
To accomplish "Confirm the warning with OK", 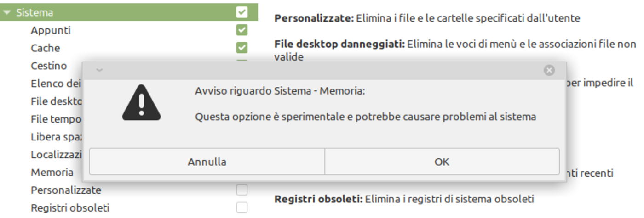I will 442,162.
